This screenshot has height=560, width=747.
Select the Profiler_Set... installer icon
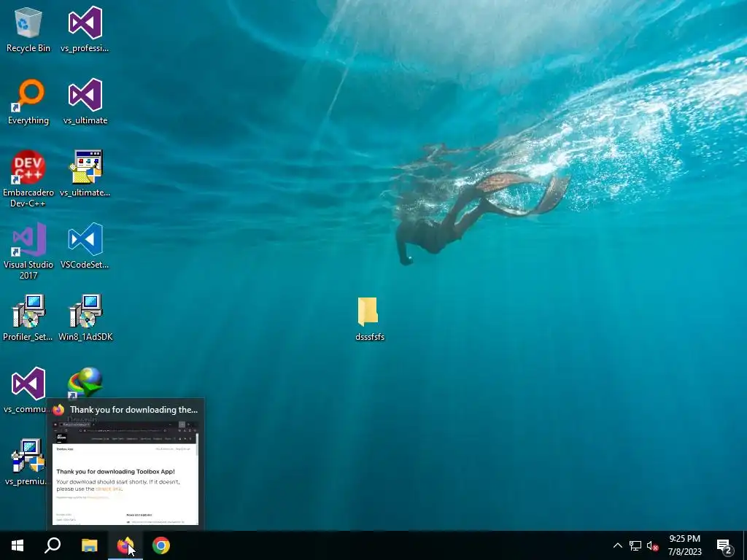(x=28, y=318)
